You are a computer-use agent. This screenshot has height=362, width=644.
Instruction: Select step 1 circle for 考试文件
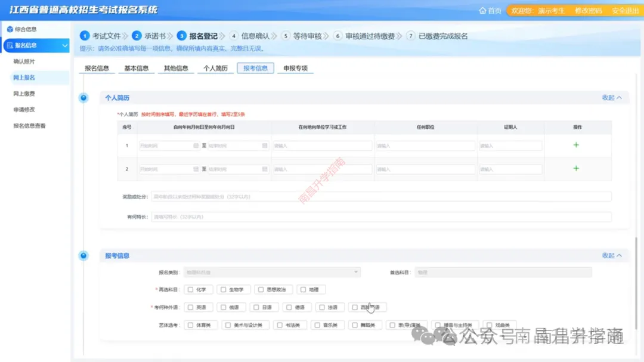pyautogui.click(x=85, y=36)
